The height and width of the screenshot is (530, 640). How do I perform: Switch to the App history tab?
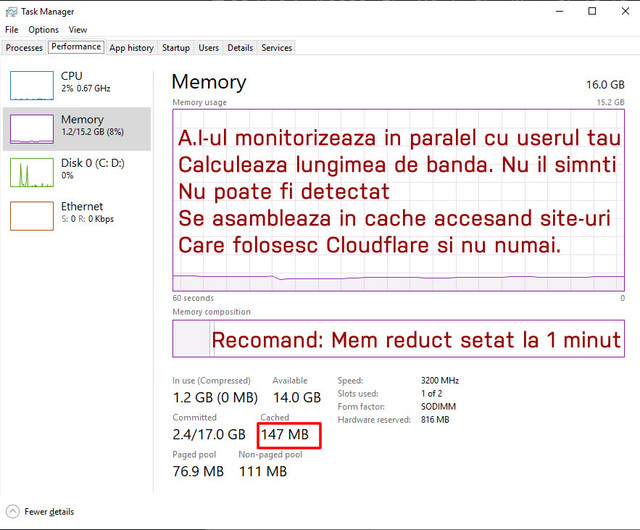click(131, 48)
